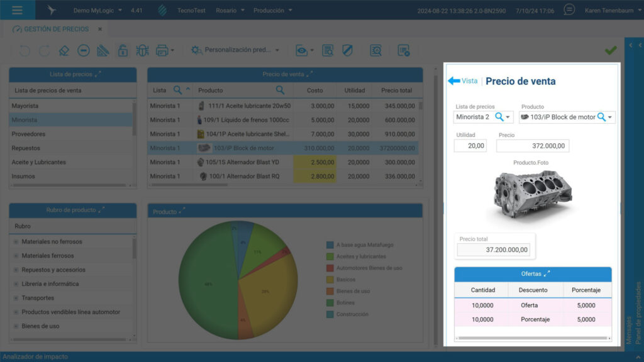This screenshot has height=362, width=644.
Task: Open the Producción environment dropdown
Action: 273,10
